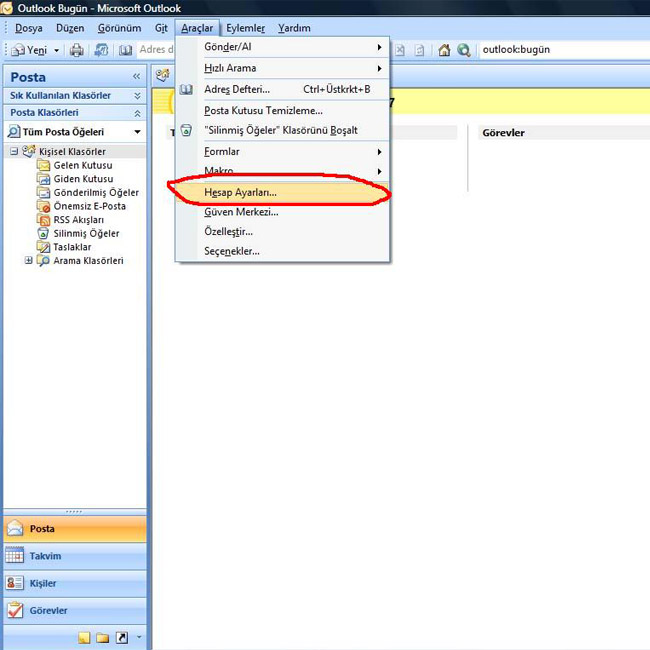Click the disabled delete icon in web toolbar
This screenshot has width=650, height=650.
point(400,50)
